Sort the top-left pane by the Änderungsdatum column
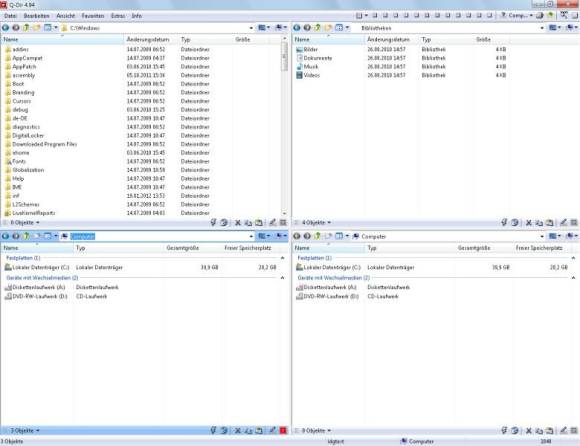 coord(148,39)
